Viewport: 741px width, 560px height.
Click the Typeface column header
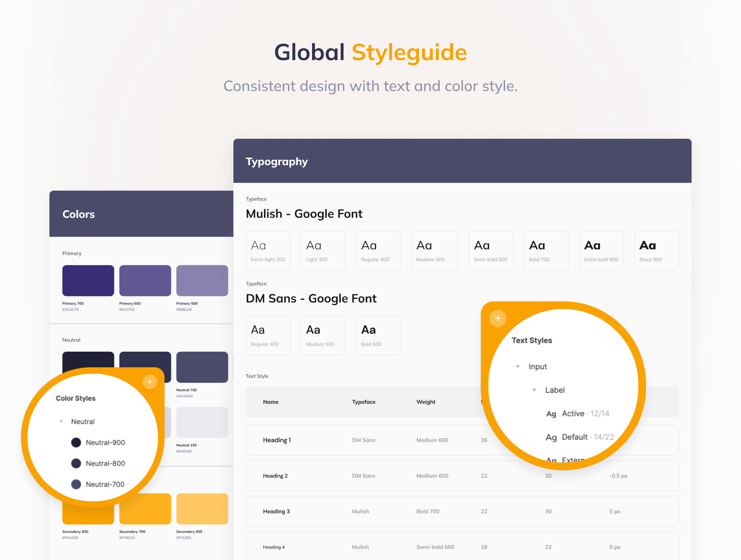[364, 402]
